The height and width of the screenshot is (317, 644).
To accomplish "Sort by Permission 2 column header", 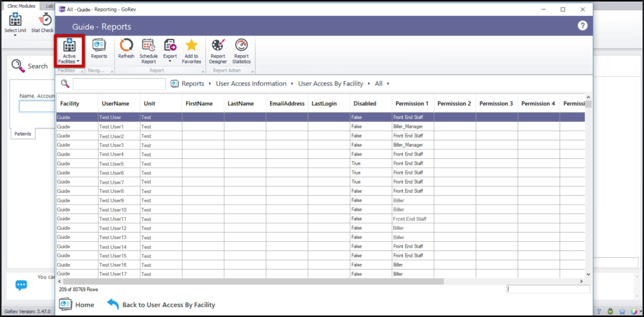I will (x=455, y=103).
